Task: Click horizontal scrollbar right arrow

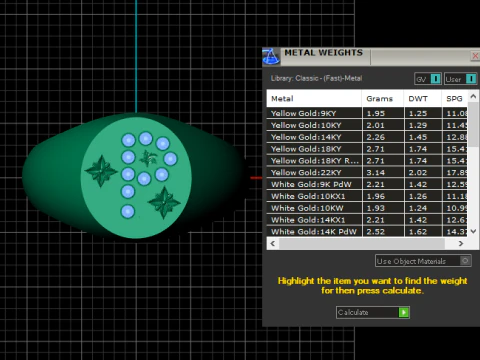Action: [x=461, y=243]
